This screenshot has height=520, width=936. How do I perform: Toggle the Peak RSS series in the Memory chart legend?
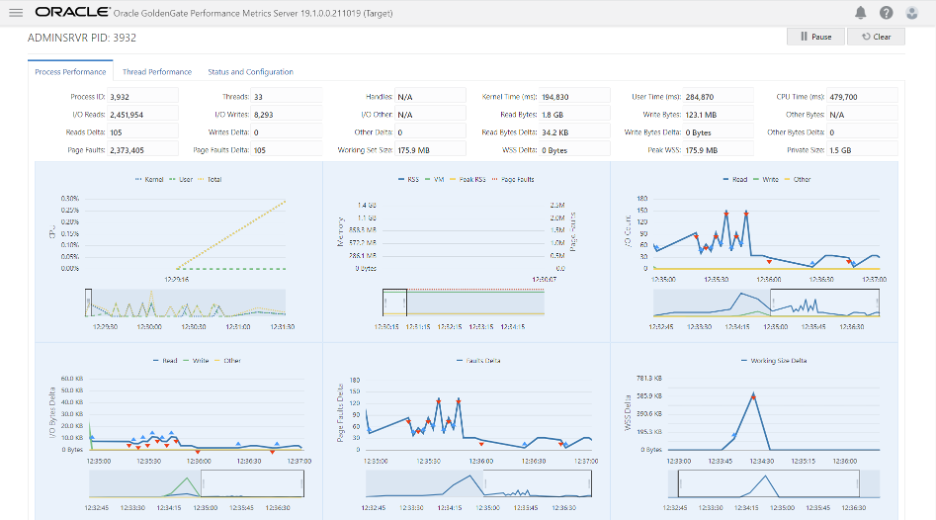(x=468, y=179)
